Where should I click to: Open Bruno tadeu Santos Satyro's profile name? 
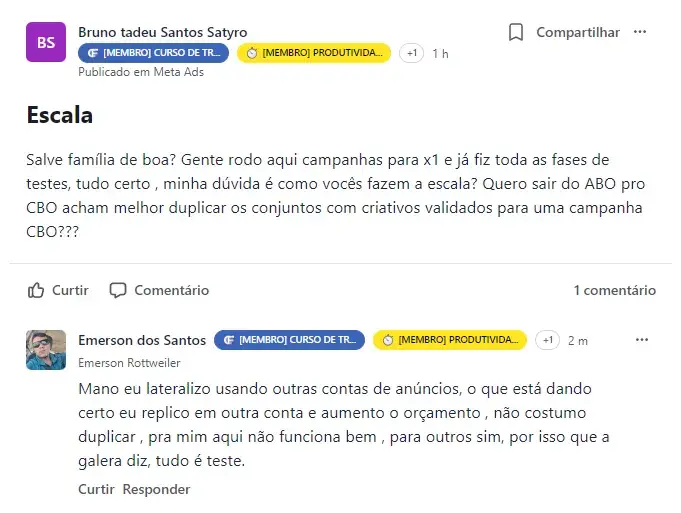(162, 32)
